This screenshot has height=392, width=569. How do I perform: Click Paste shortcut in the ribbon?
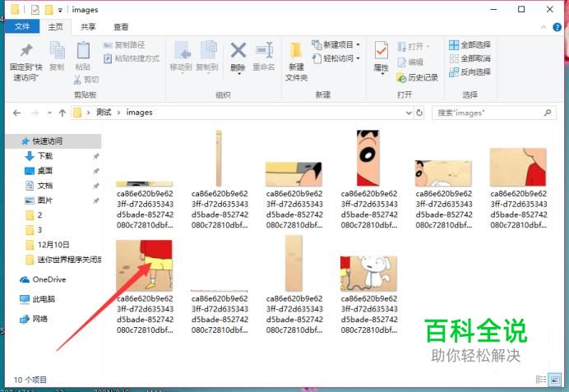[x=132, y=58]
